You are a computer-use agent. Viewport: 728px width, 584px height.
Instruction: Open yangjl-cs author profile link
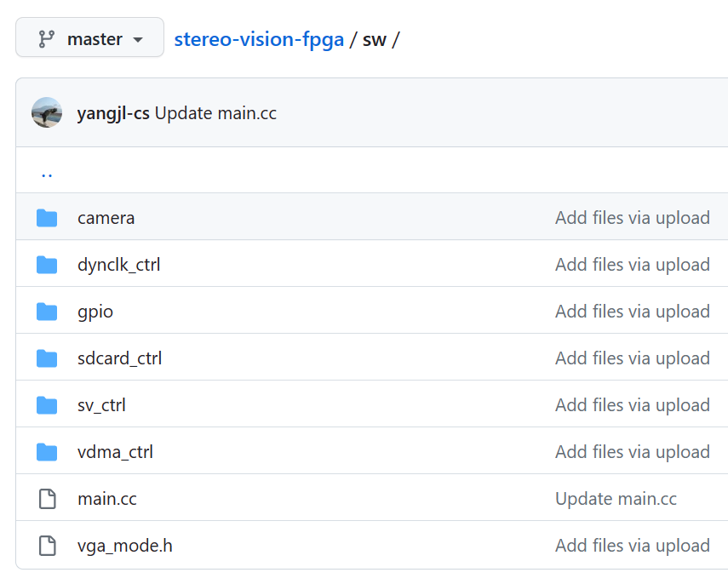(x=113, y=113)
